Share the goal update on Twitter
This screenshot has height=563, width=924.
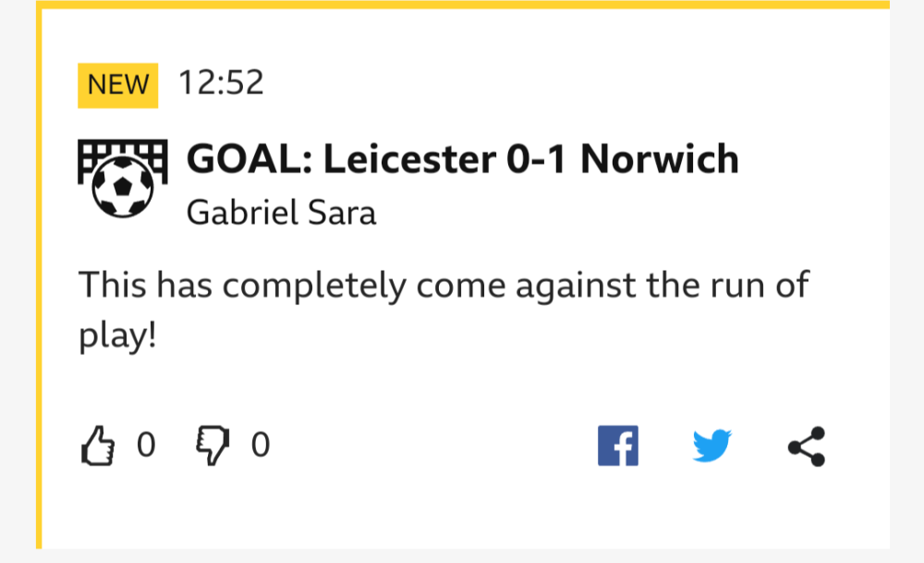pos(711,447)
